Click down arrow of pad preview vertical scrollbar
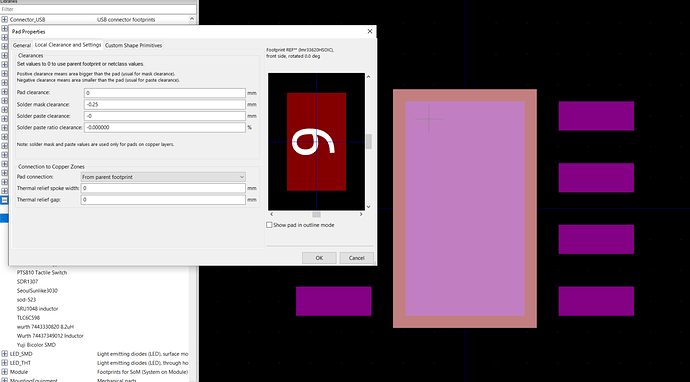This screenshot has width=690, height=382. 368,207
